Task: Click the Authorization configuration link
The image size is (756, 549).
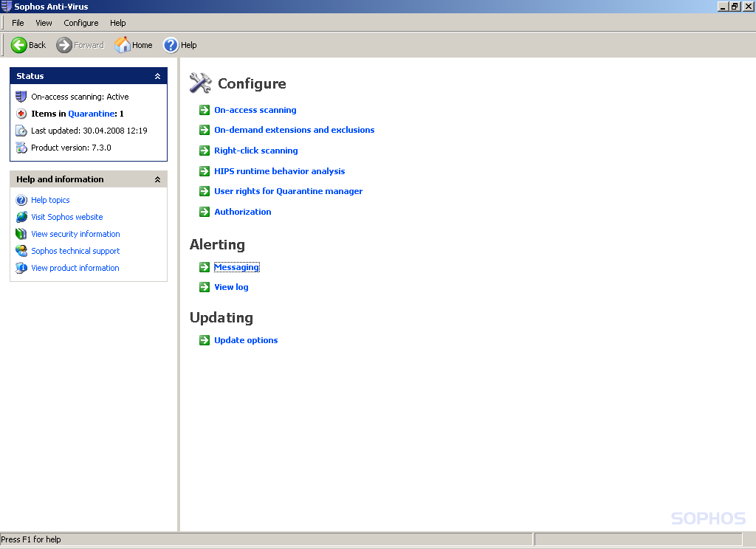Action: coord(242,212)
